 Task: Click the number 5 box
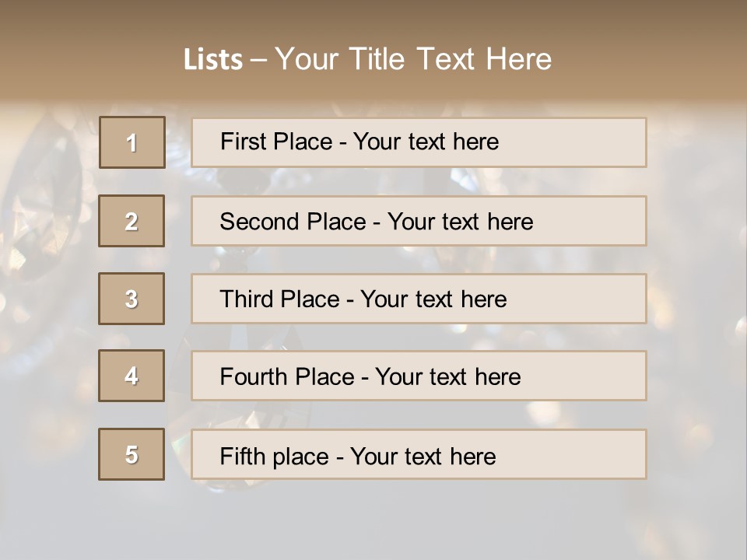coord(132,454)
